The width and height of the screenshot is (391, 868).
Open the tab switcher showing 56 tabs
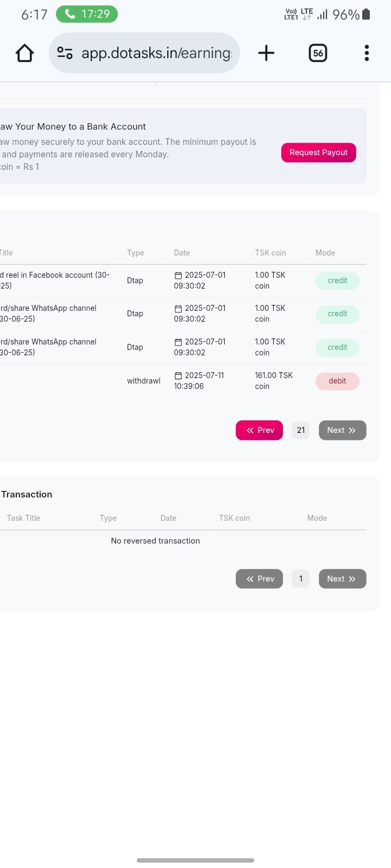click(x=318, y=53)
